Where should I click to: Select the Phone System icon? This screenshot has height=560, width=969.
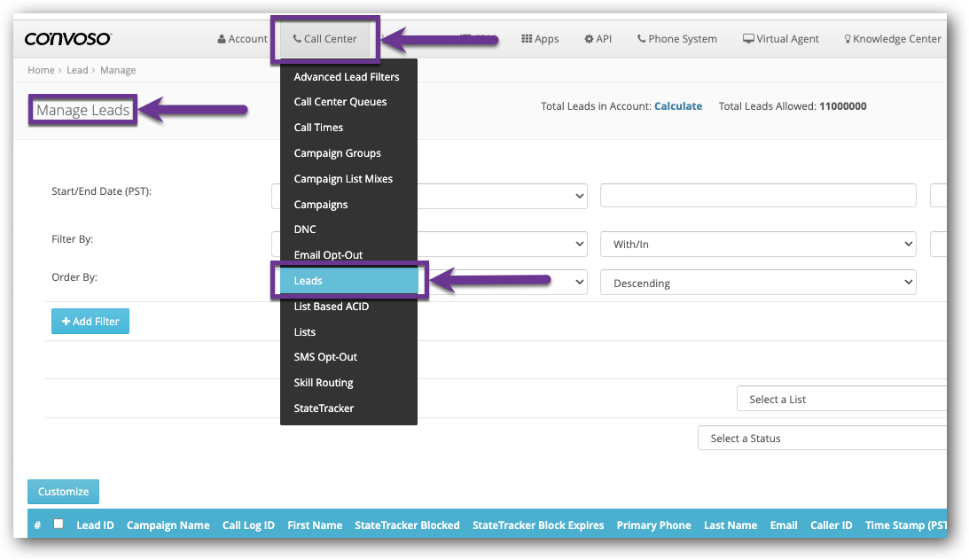[640, 38]
